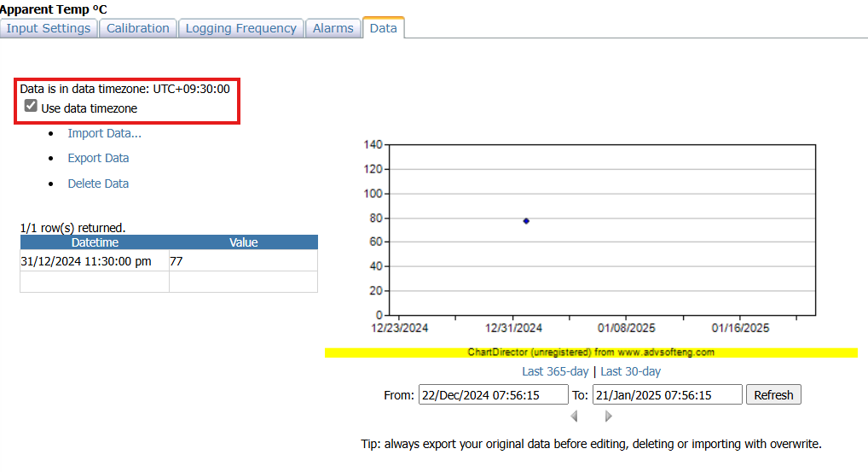The width and height of the screenshot is (868, 472).
Task: Toggle the Use data timezone checkbox
Action: [x=32, y=107]
